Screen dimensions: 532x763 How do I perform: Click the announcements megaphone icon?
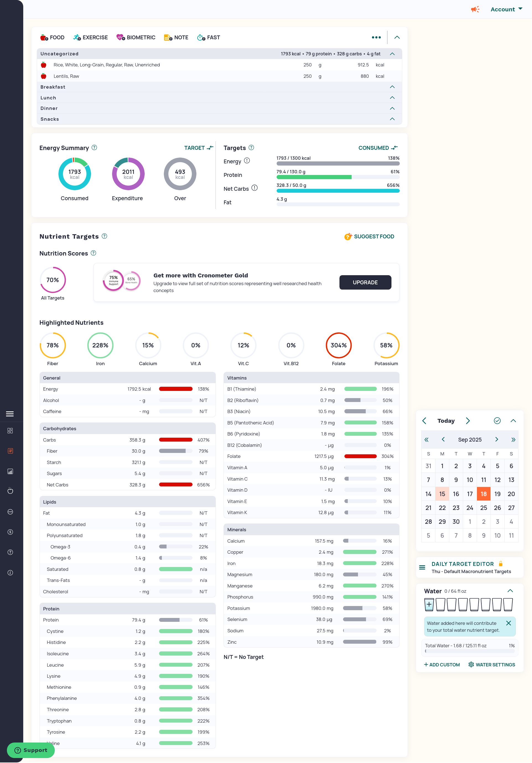(x=475, y=9)
